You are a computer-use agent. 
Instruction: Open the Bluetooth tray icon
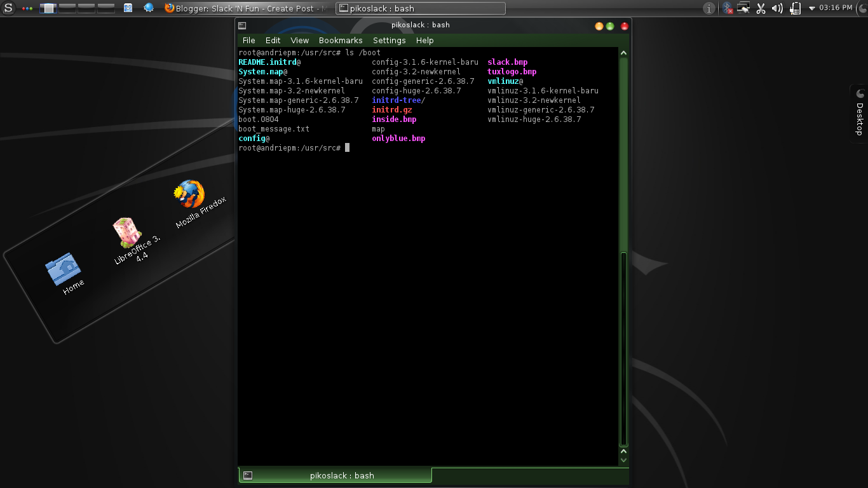click(x=728, y=8)
